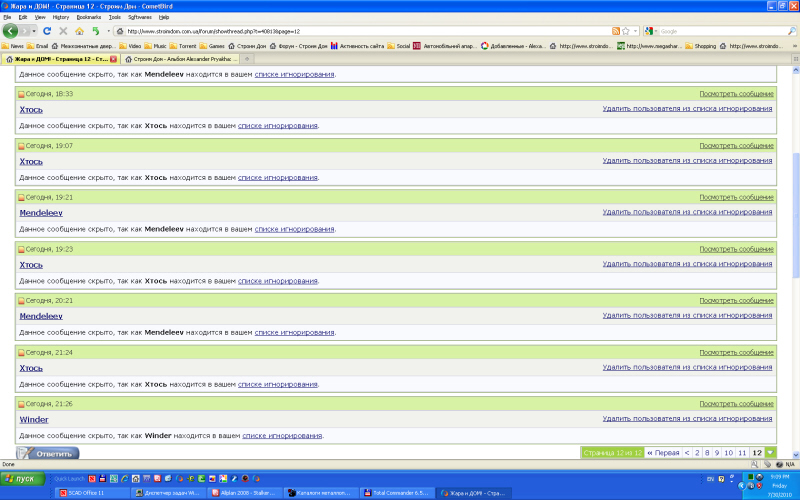Screen dimensions: 800x500
Task: Switch to Total Commander in taskbar
Action: pyautogui.click(x=397, y=493)
